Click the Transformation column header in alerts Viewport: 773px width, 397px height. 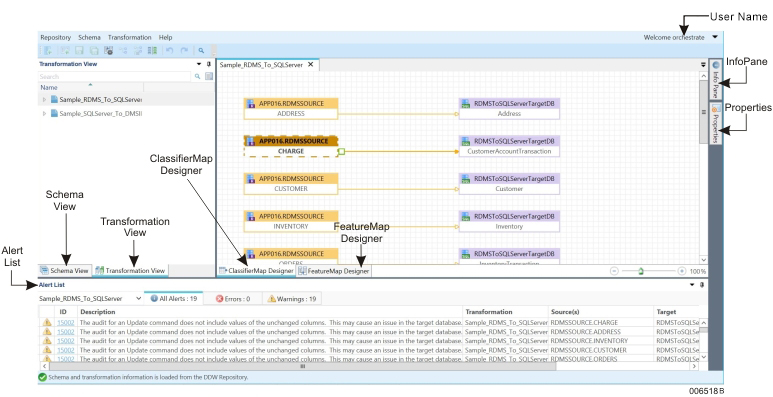(x=505, y=312)
